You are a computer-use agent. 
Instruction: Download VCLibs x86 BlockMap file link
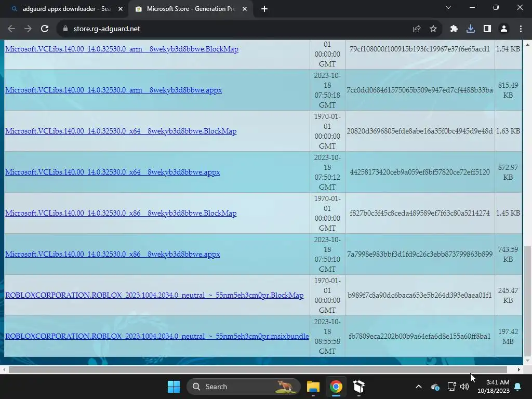(x=121, y=213)
